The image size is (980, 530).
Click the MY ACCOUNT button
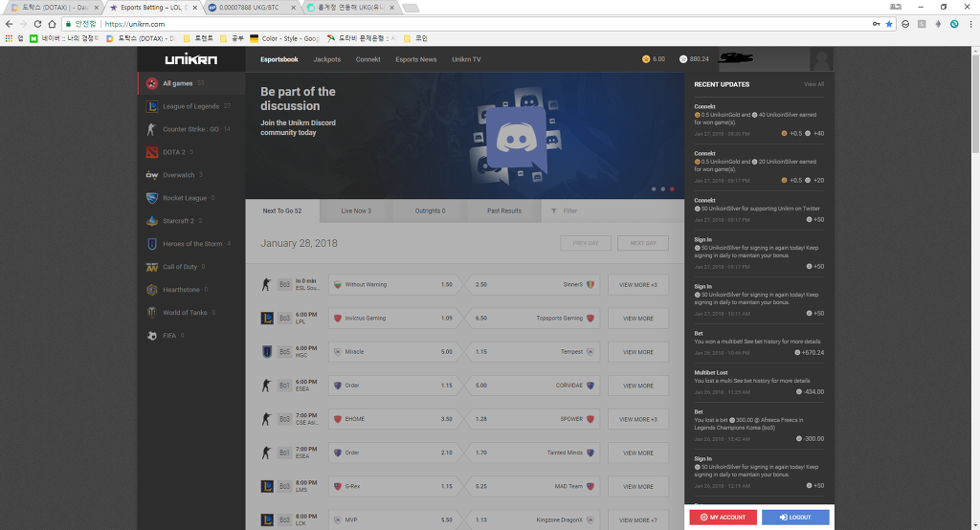(x=724, y=518)
